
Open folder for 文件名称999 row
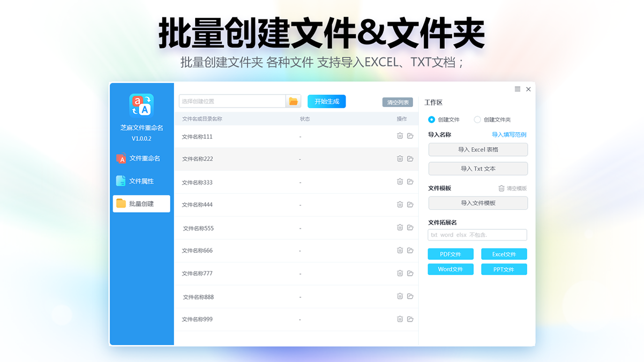click(x=410, y=319)
